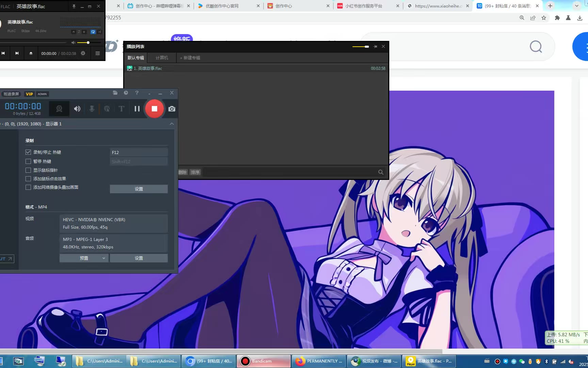
Task: Click Zhihu search magnifier icon
Action: click(x=536, y=46)
